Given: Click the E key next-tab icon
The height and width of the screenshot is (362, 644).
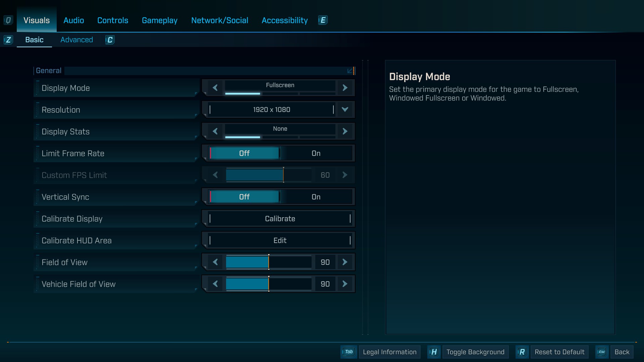Looking at the screenshot, I should pos(323,20).
